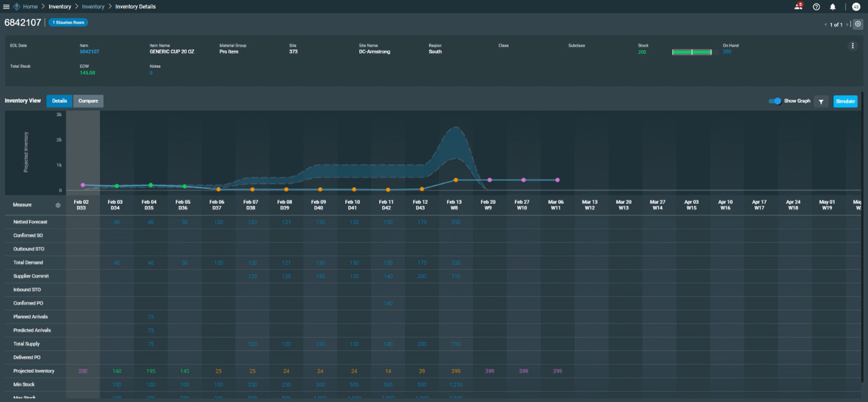This screenshot has height=402, width=868.
Task: Click Min Stock value 1,250 for Feb 13
Action: click(456, 385)
